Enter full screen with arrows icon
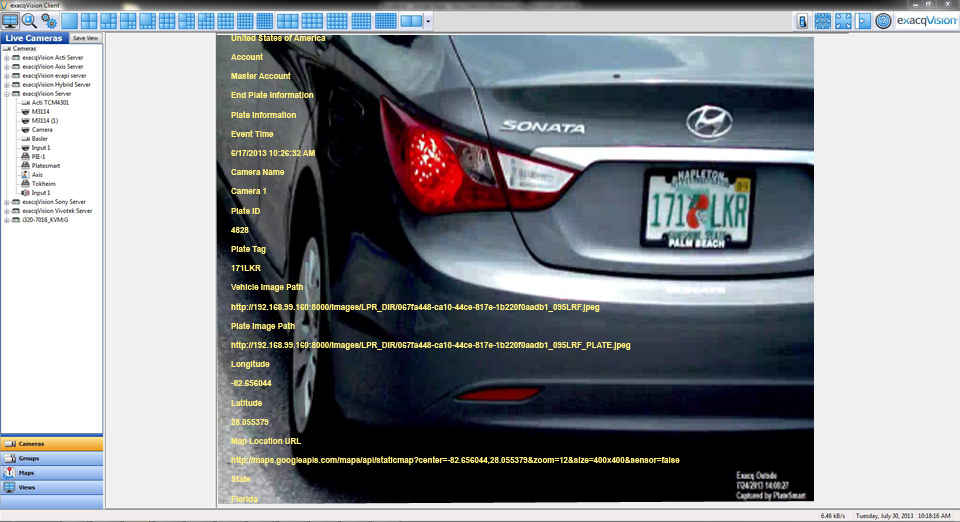Image resolution: width=960 pixels, height=522 pixels. pyautogui.click(x=843, y=20)
